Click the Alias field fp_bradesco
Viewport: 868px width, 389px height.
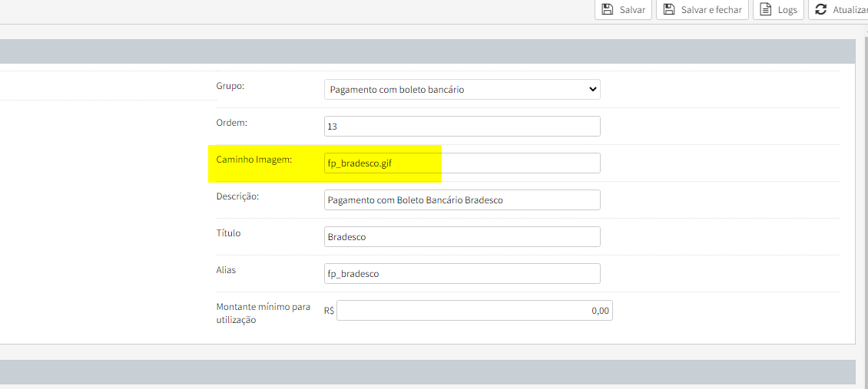(x=462, y=273)
